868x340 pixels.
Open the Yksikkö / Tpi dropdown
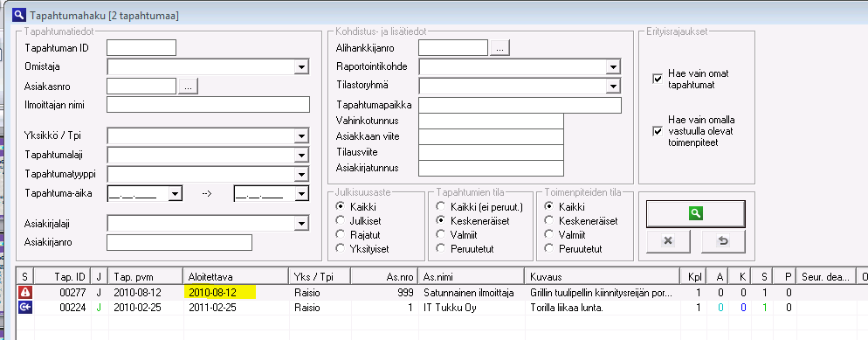click(301, 136)
